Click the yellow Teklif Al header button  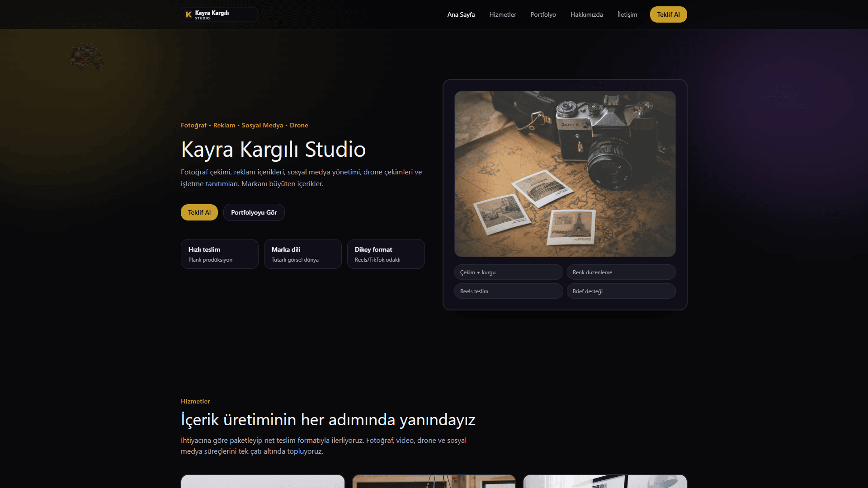[668, 14]
